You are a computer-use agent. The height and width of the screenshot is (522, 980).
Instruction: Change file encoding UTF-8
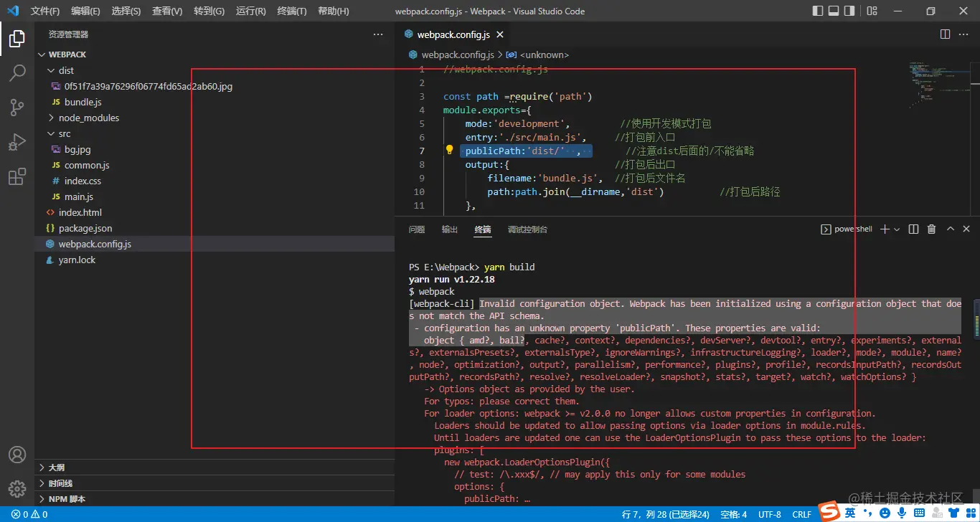pyautogui.click(x=769, y=514)
